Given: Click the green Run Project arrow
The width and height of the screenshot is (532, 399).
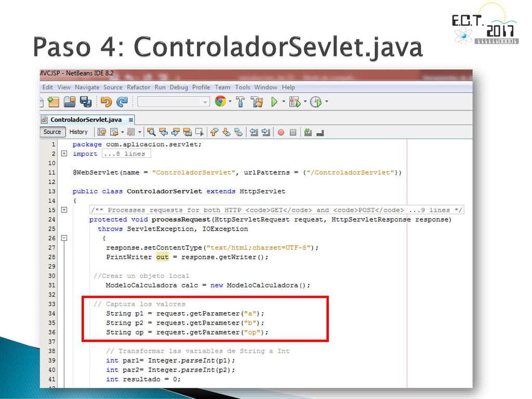Looking at the screenshot, I should pyautogui.click(x=274, y=101).
